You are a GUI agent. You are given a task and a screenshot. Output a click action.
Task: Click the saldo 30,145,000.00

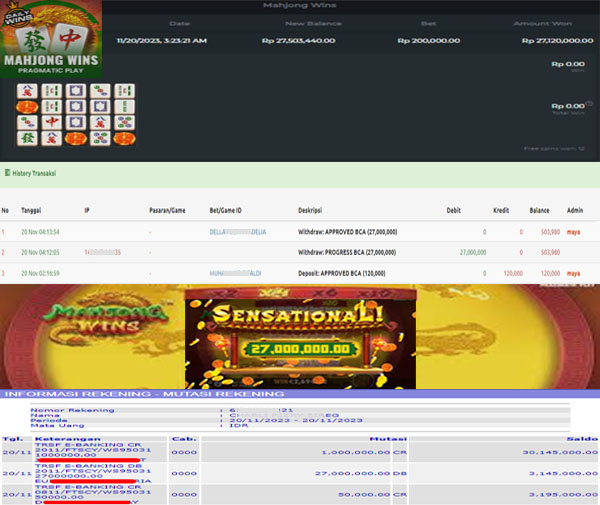pyautogui.click(x=560, y=452)
